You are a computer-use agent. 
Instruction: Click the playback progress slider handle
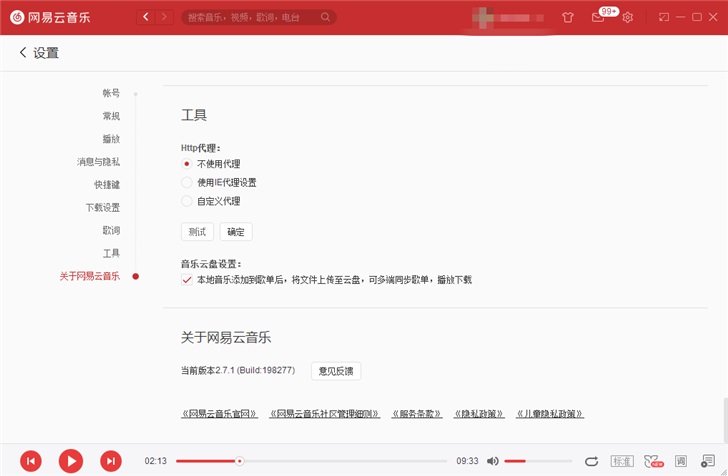tap(239, 461)
